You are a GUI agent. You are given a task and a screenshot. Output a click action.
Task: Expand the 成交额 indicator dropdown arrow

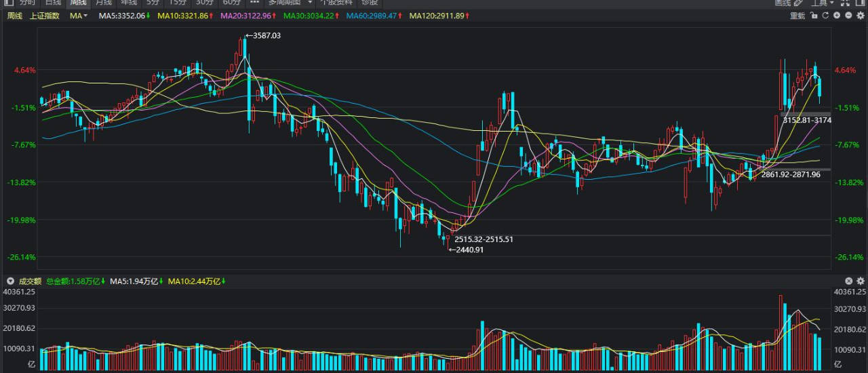10,281
